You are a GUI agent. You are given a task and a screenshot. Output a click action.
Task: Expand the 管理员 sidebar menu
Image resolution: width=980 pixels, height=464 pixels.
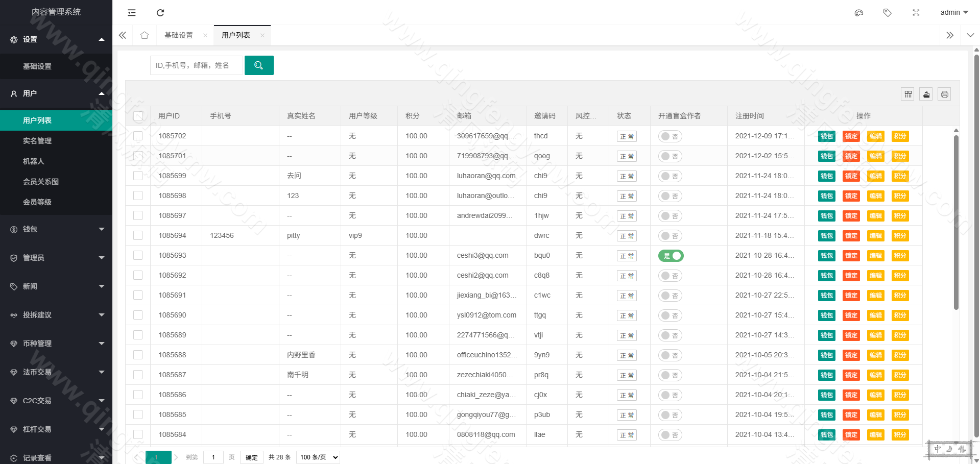point(56,258)
